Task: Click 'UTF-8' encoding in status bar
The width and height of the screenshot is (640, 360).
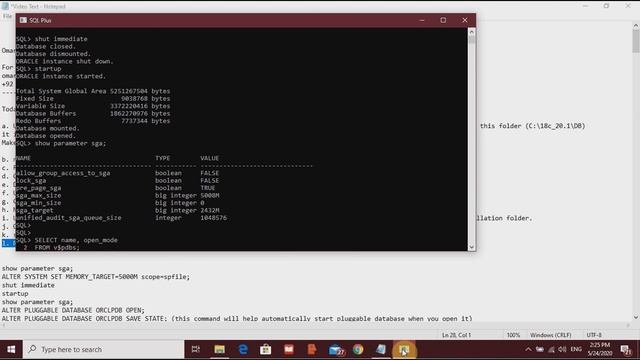Action: (x=594, y=335)
